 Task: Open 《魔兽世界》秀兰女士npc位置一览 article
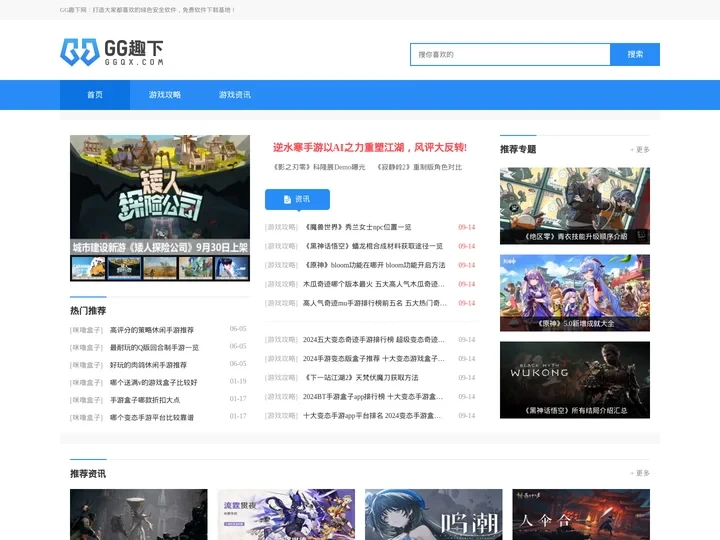pyautogui.click(x=357, y=227)
